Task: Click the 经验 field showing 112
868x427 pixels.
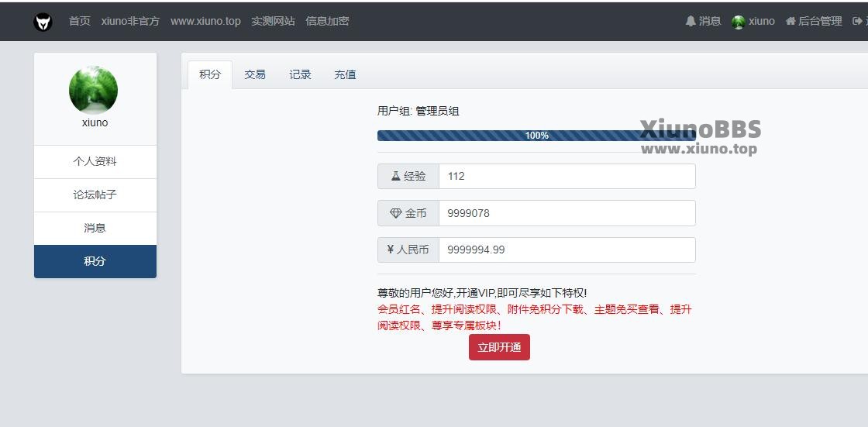Action: [567, 176]
